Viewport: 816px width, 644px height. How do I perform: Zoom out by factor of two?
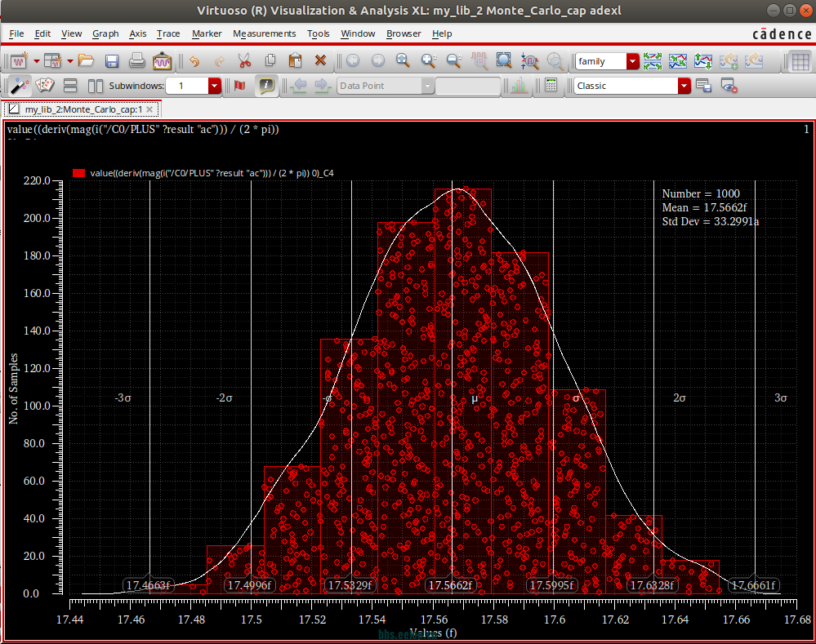454,61
